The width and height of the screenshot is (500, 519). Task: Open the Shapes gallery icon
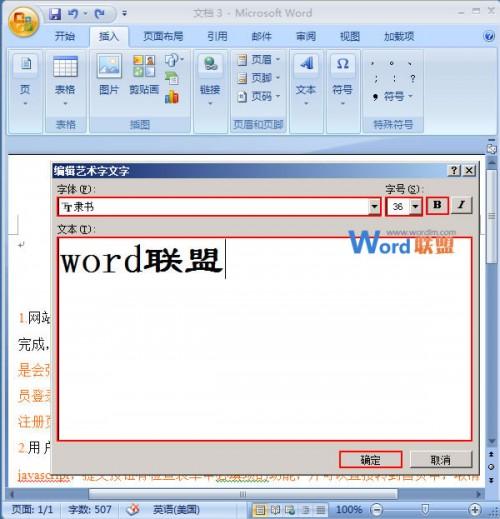[x=174, y=60]
